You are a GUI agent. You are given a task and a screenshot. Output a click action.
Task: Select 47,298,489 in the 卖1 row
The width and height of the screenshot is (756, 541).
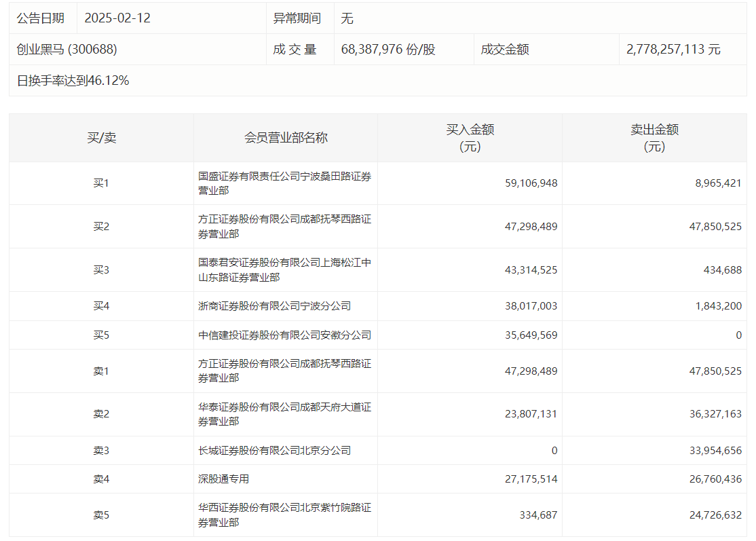[x=531, y=371]
